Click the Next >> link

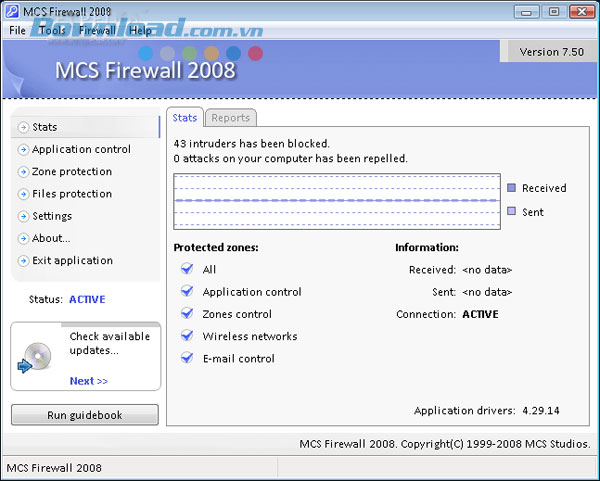[x=88, y=381]
